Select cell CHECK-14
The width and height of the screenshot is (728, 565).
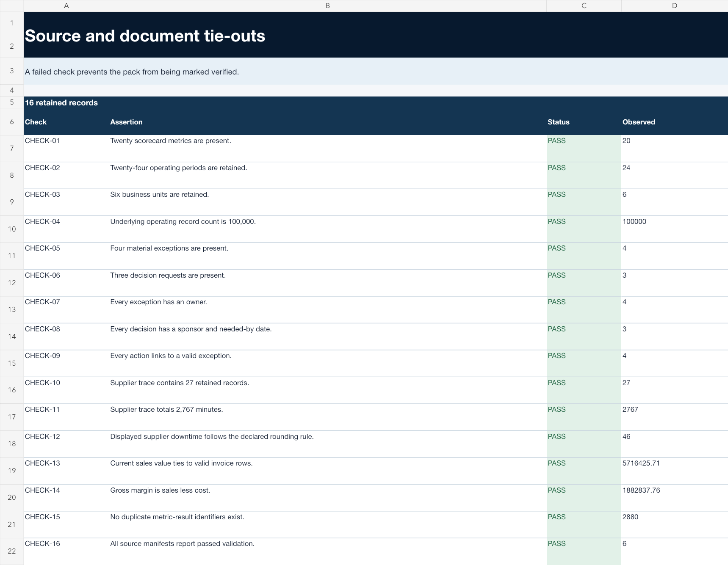pyautogui.click(x=66, y=498)
